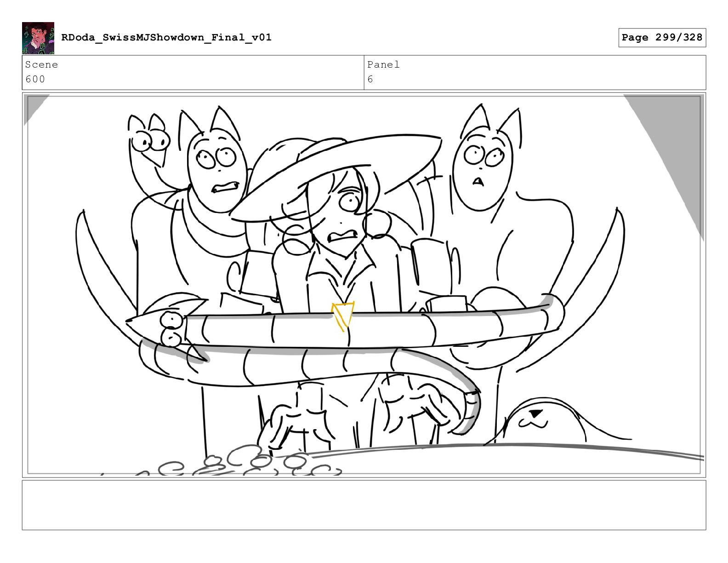Select the RDoda_SwissMJShowdown_Final_v01 title text
Screen dimensions: 728x563
166,37
